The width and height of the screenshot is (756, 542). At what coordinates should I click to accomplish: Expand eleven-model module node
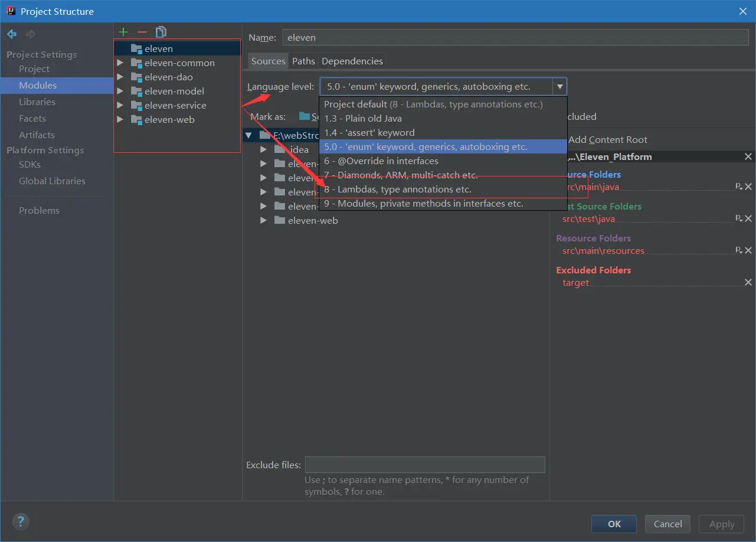click(120, 91)
